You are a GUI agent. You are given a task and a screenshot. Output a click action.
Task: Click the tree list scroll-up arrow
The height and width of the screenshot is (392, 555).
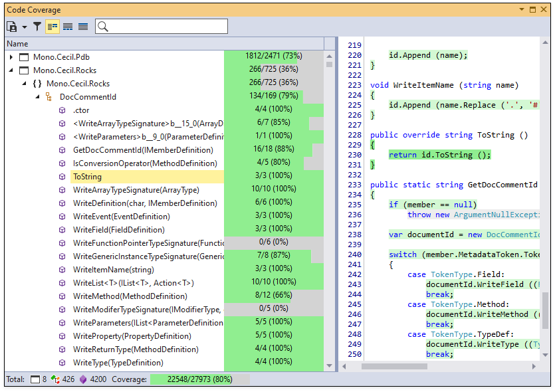pos(329,56)
